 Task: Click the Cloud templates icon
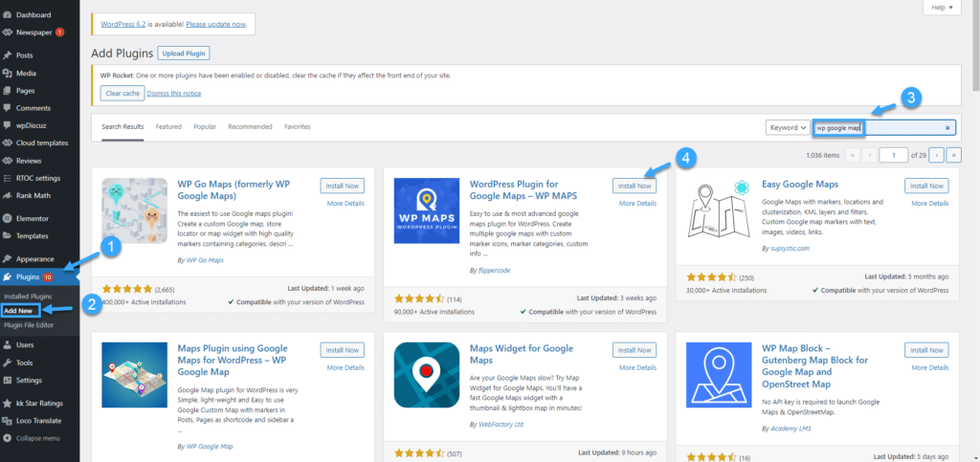point(8,143)
